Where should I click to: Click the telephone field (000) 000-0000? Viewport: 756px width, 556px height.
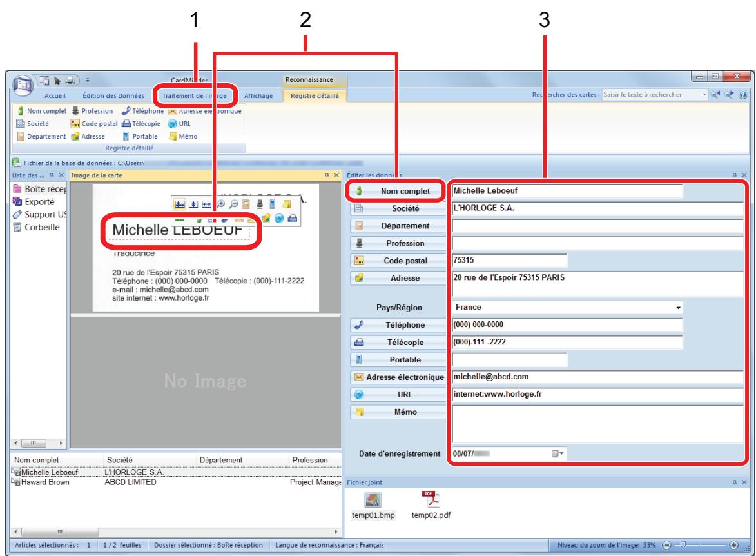click(x=567, y=324)
